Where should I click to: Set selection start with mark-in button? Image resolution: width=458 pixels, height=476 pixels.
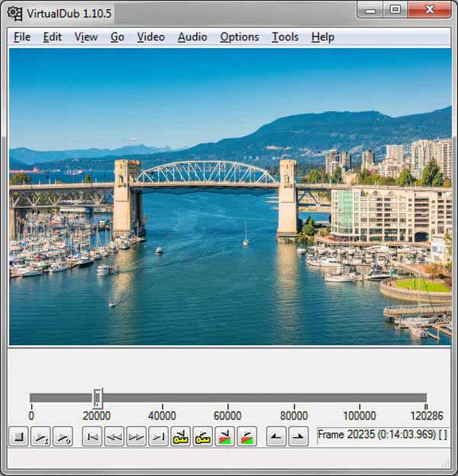click(x=276, y=436)
